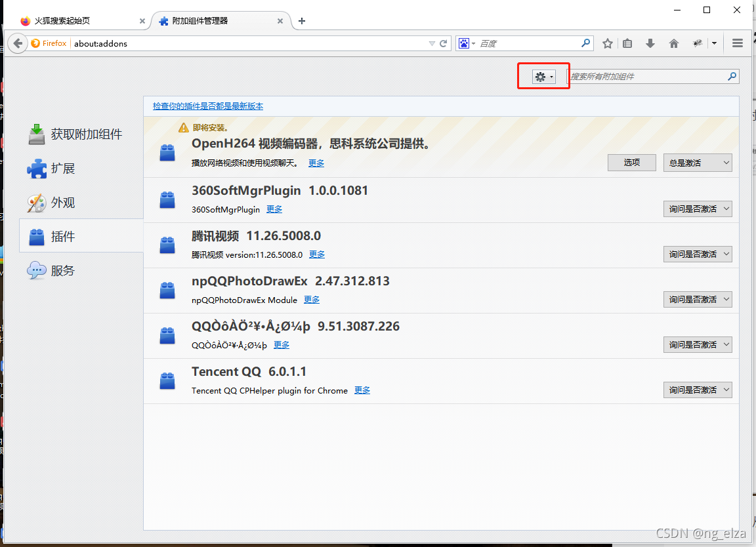
Task: Click the magnifier in add-ons search field
Action: [x=732, y=76]
